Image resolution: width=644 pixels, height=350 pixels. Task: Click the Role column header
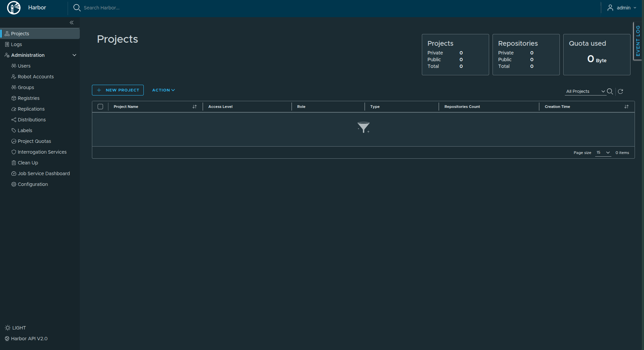(301, 107)
